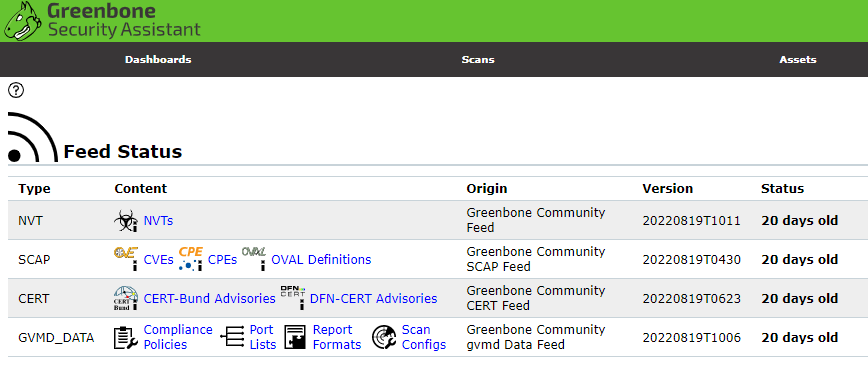Select the CERT type cell

34,298
